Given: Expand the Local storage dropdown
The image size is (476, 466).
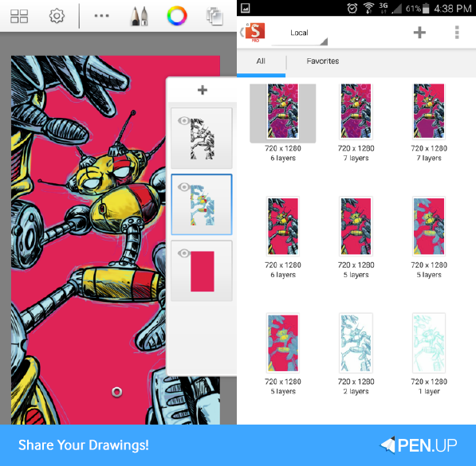Looking at the screenshot, I should click(299, 33).
